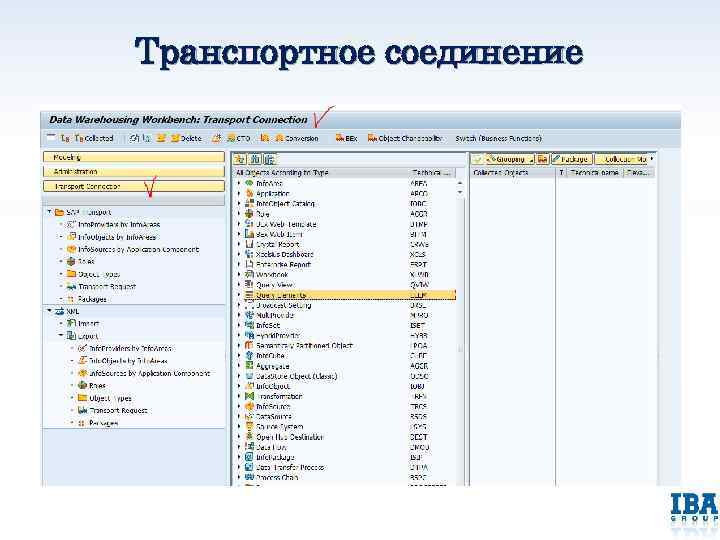Select Transport Request under XML Export
720x540 pixels.
point(118,411)
